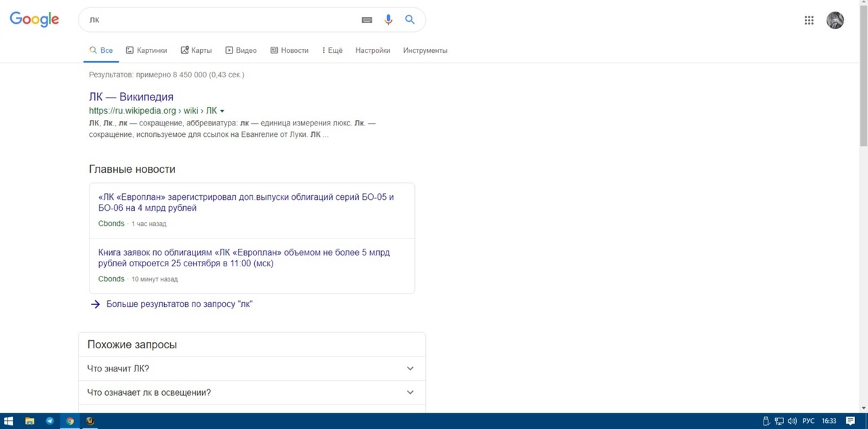Open the "Ещё" more options menu
Viewport: 868px width, 429px height.
[332, 50]
